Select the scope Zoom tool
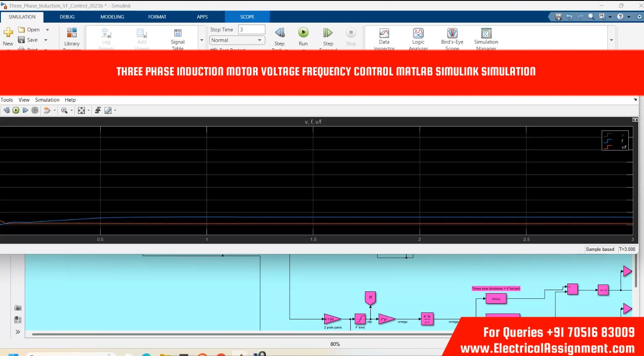This screenshot has height=356, width=644. click(x=64, y=110)
